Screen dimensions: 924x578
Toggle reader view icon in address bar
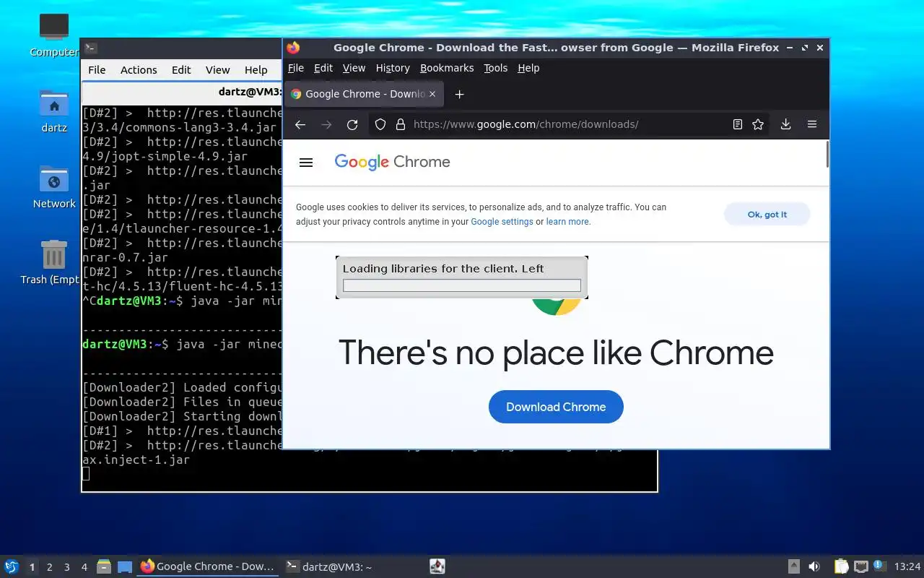pyautogui.click(x=737, y=124)
